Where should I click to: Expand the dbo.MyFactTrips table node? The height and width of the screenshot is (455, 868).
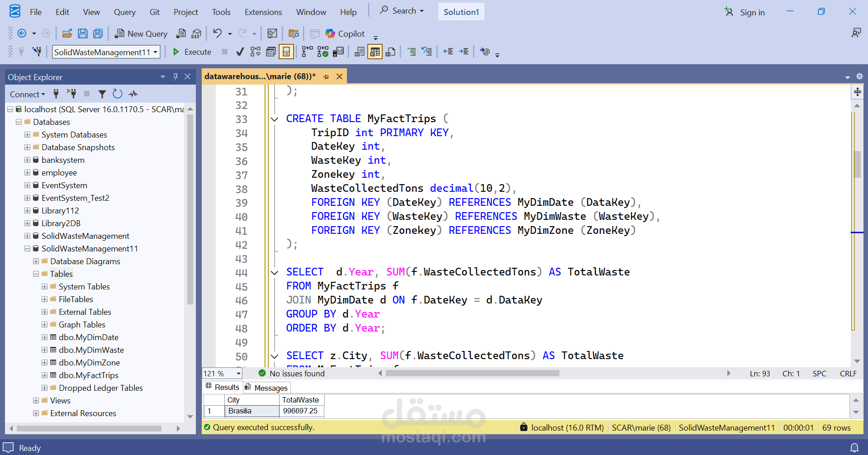click(44, 375)
